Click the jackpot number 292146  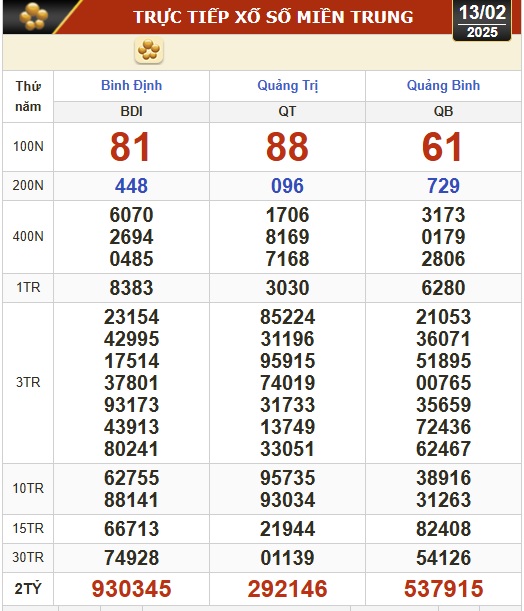pos(288,588)
